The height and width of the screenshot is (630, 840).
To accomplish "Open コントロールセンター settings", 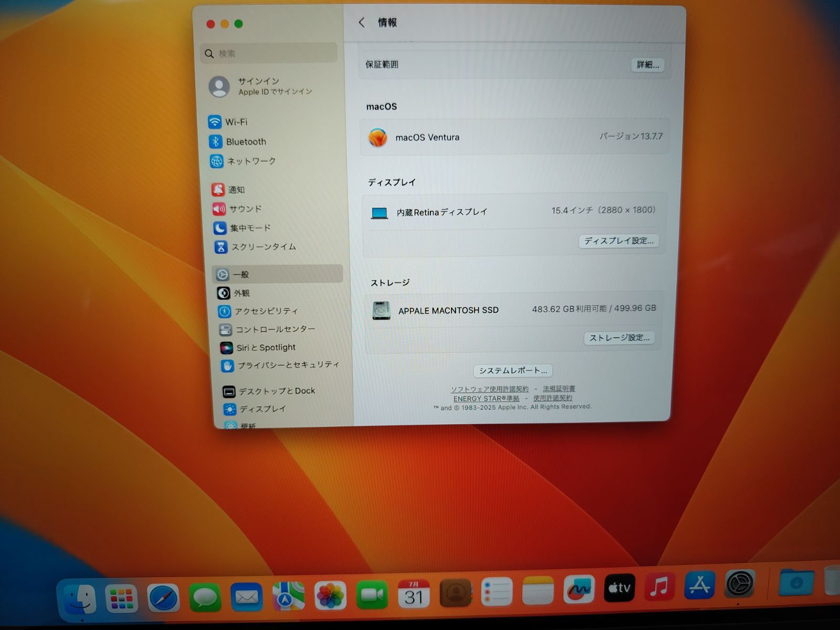I will coord(267,330).
